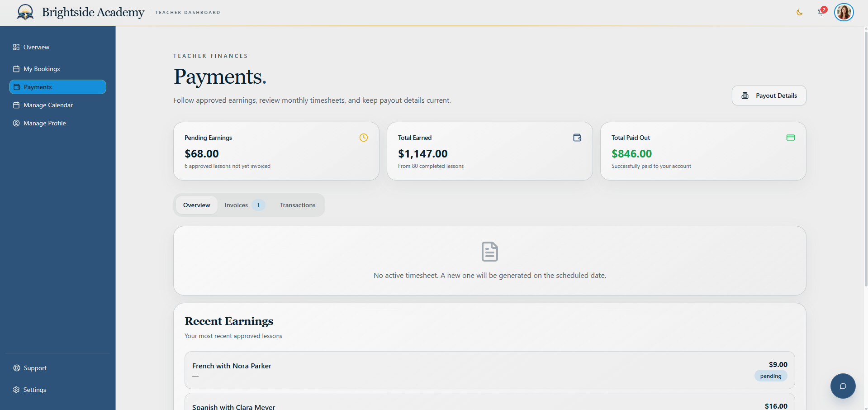Open notifications bell with badge
This screenshot has height=410, width=868.
click(x=821, y=12)
